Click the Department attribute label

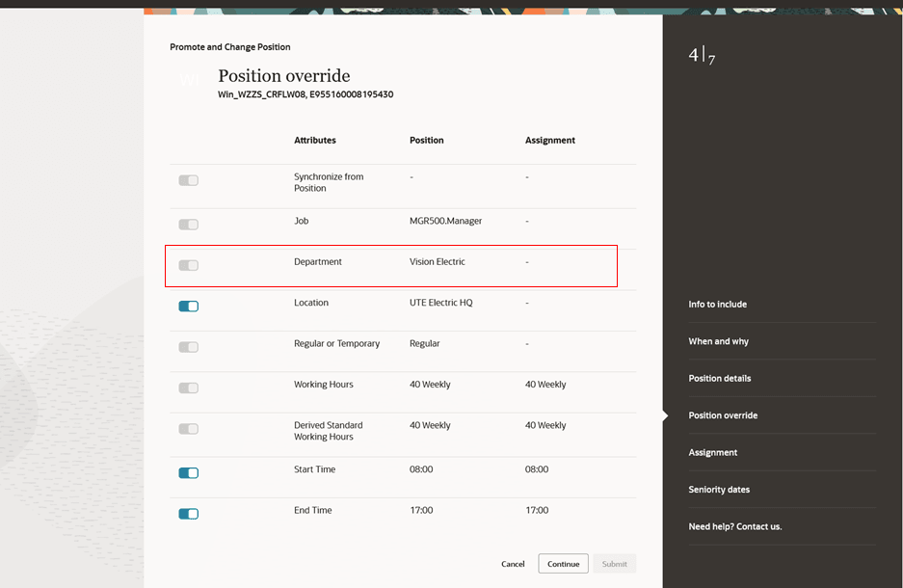[318, 262]
